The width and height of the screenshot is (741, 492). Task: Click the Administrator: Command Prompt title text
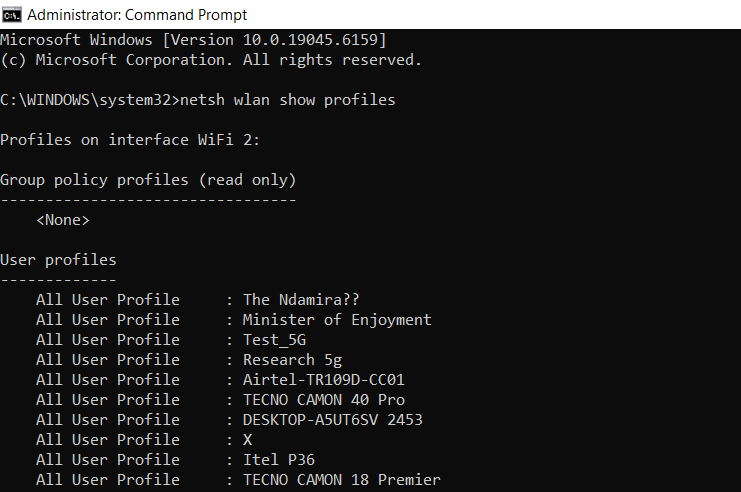(x=137, y=15)
